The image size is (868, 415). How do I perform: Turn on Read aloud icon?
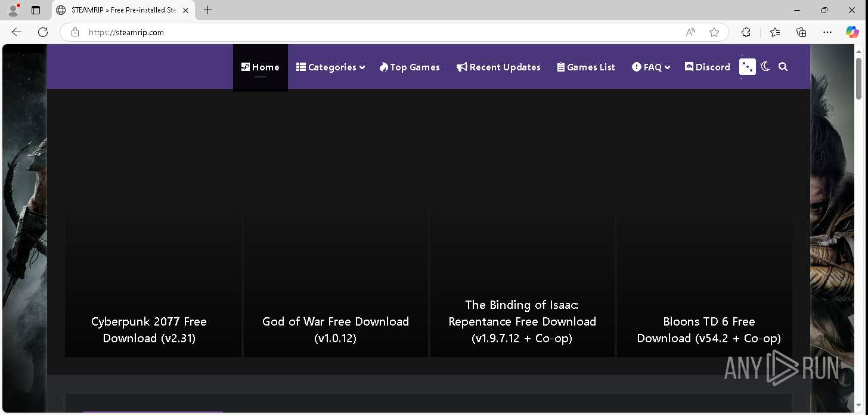coord(690,32)
